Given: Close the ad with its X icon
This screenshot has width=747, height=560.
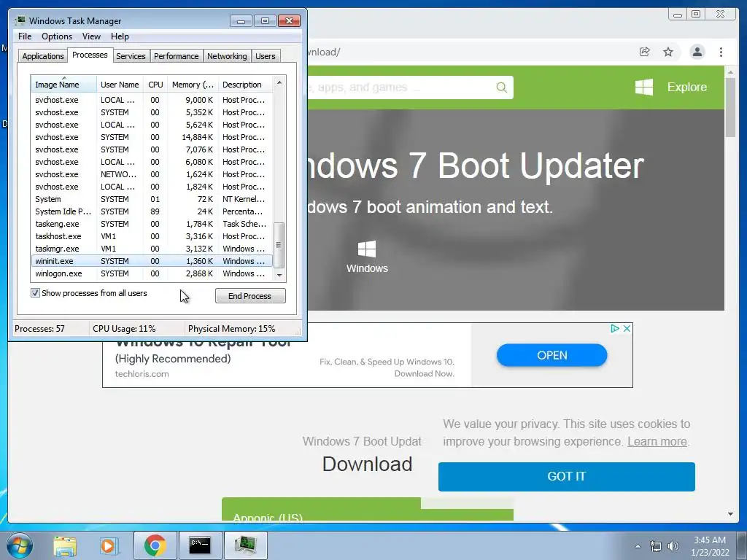Looking at the screenshot, I should coord(627,328).
